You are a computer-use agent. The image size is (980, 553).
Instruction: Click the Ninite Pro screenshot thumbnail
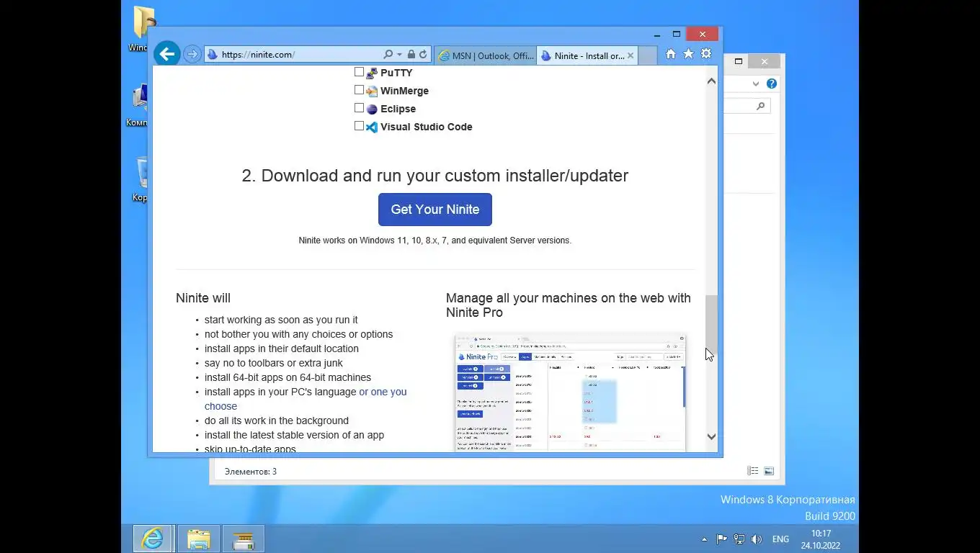pyautogui.click(x=570, y=392)
